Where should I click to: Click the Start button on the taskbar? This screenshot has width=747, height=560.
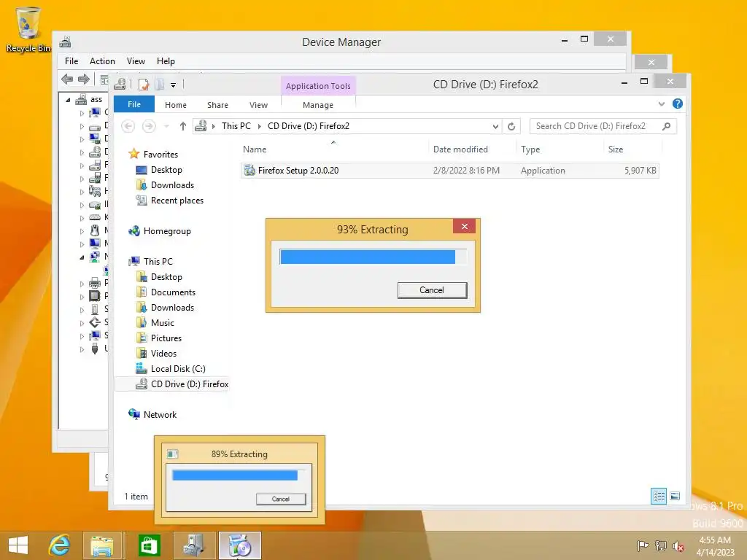point(18,545)
